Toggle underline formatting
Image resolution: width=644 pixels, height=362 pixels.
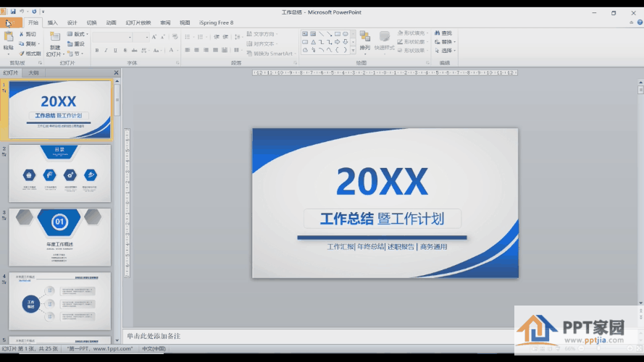click(115, 51)
